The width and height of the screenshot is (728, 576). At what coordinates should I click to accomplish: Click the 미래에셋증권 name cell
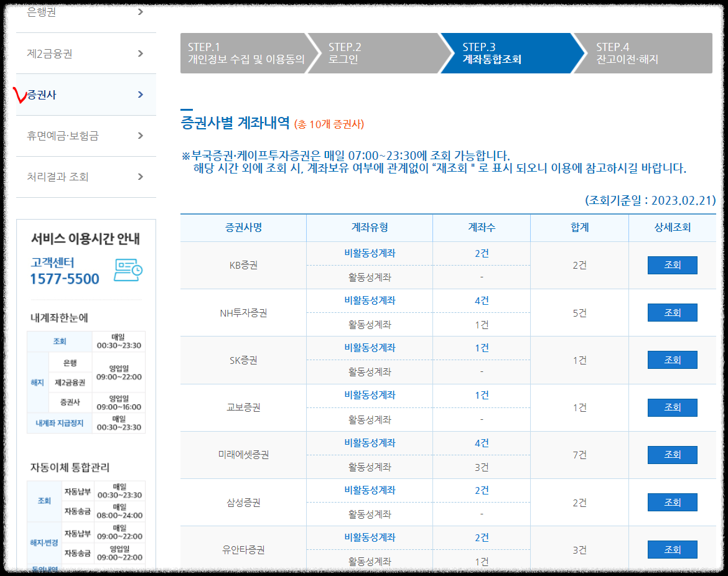pos(243,455)
